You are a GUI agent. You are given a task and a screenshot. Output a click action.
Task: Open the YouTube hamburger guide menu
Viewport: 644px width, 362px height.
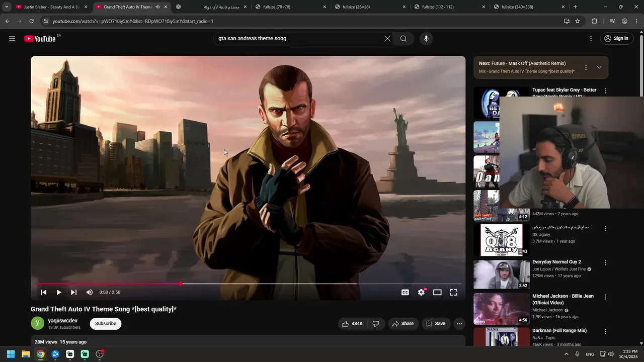coord(12,38)
